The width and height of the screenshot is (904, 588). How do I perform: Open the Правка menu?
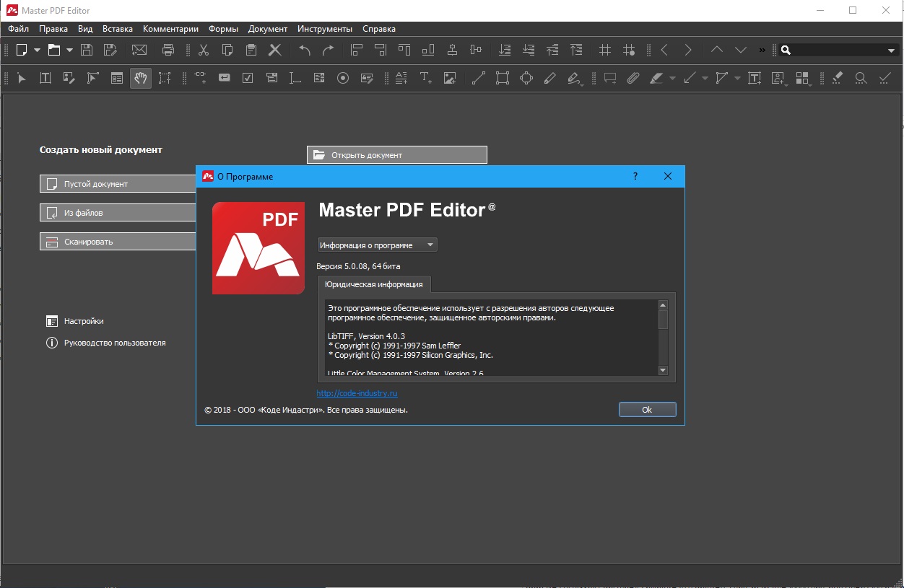tap(53, 29)
